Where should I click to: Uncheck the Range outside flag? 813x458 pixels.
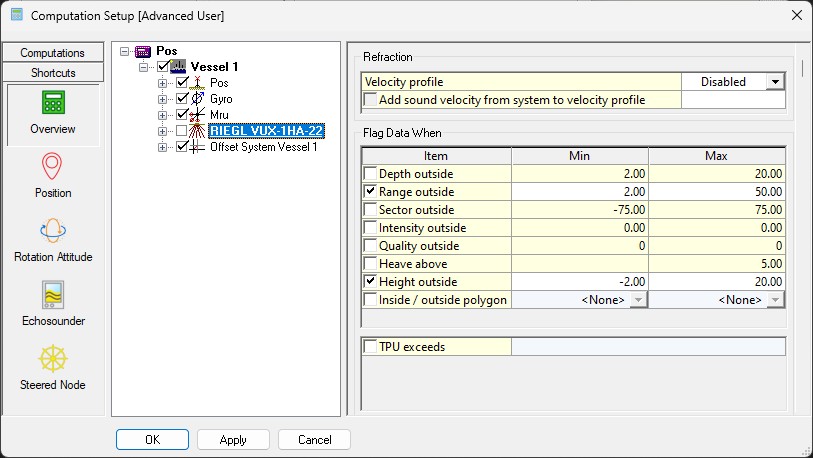click(371, 192)
